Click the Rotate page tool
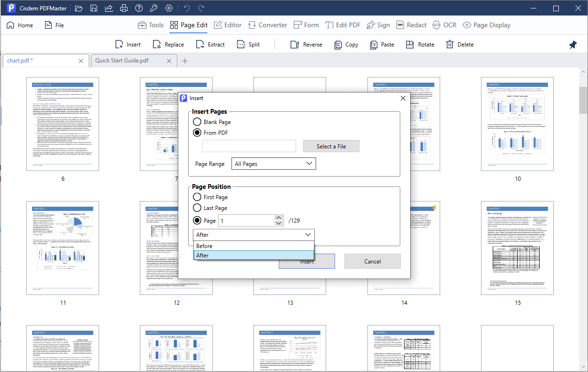Viewport: 588px width, 372px height. (x=420, y=45)
